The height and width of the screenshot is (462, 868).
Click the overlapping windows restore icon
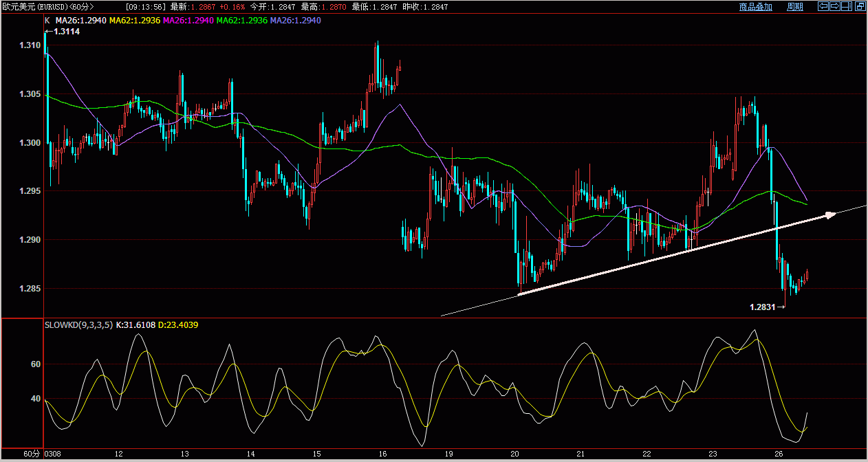tap(860, 6)
